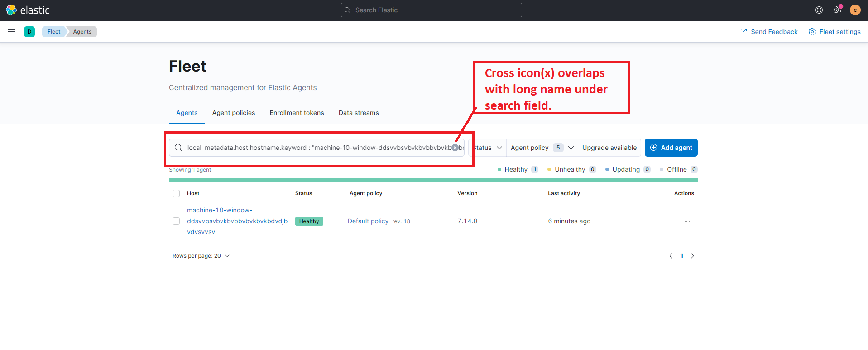Viewport: 868px width, 350px height.
Task: Open Send Feedback link
Action: [769, 32]
